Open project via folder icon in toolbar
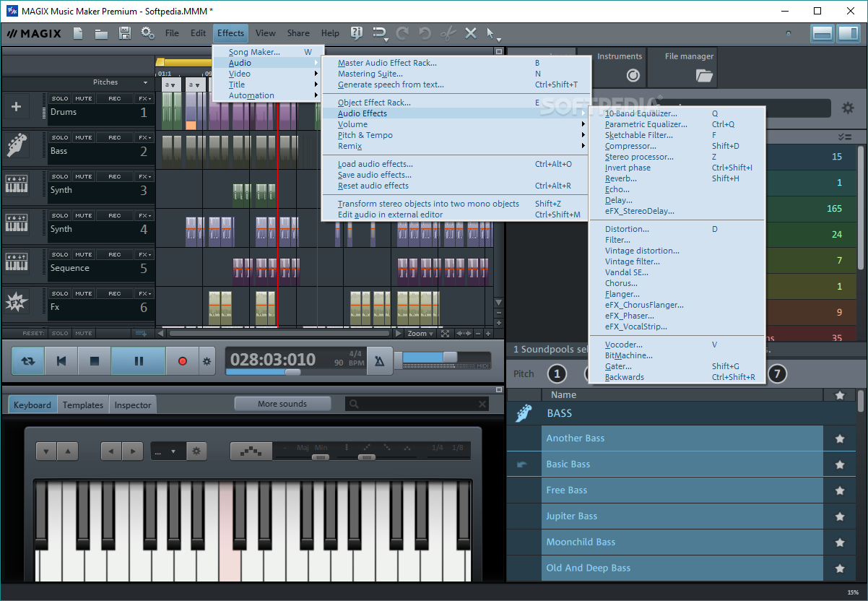The height and width of the screenshot is (601, 868). tap(101, 33)
